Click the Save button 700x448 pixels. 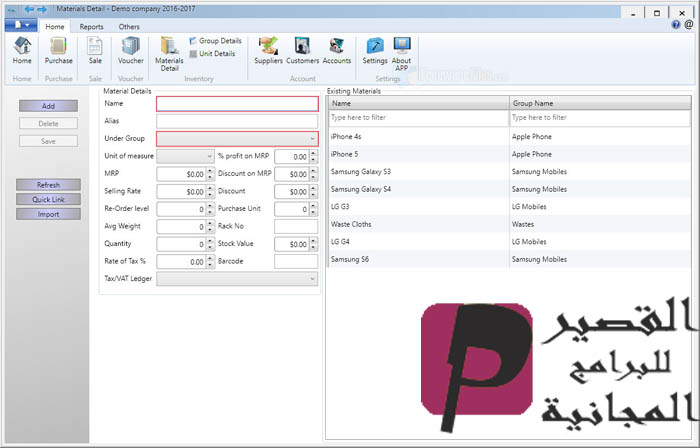[x=48, y=141]
